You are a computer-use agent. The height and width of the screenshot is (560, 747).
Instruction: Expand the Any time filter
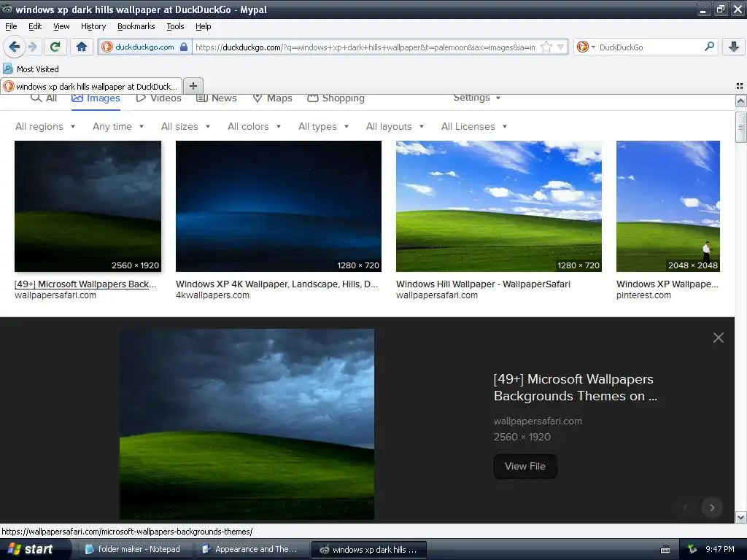pyautogui.click(x=118, y=126)
